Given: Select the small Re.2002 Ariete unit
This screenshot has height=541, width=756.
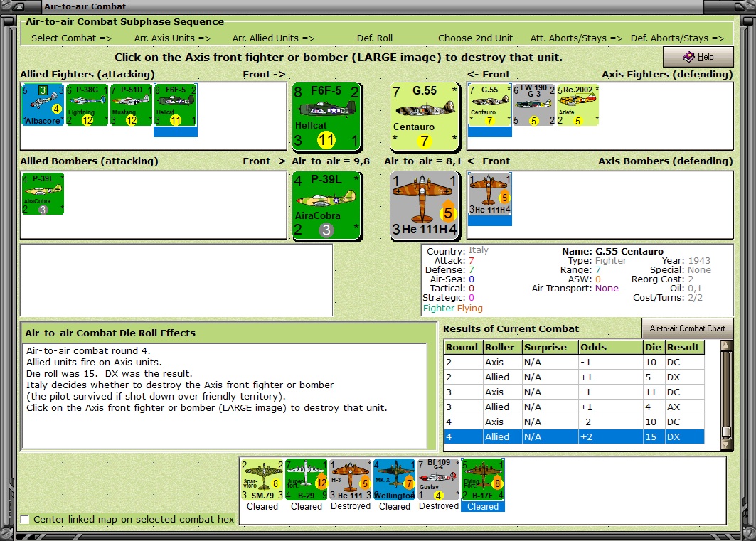Looking at the screenshot, I should tap(577, 105).
